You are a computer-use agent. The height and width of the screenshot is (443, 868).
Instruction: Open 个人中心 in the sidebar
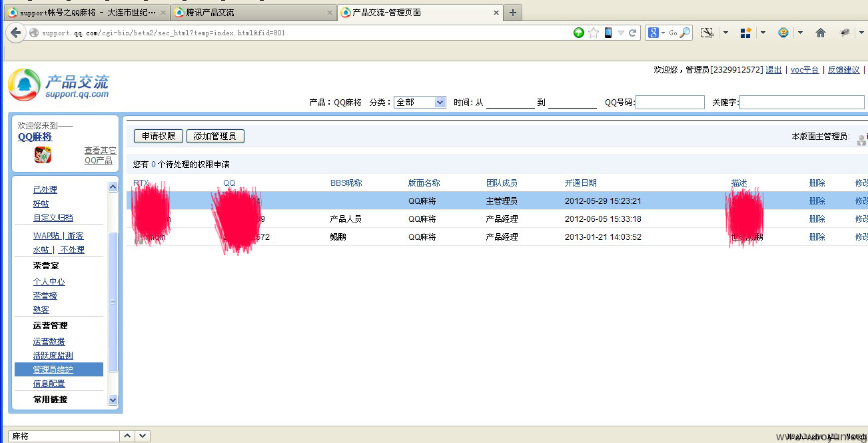(x=49, y=282)
